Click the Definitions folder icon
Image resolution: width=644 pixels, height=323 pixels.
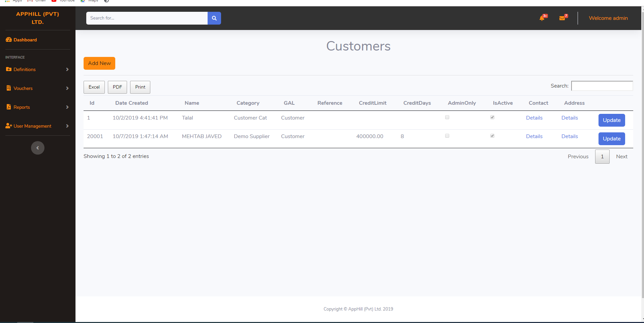[9, 69]
